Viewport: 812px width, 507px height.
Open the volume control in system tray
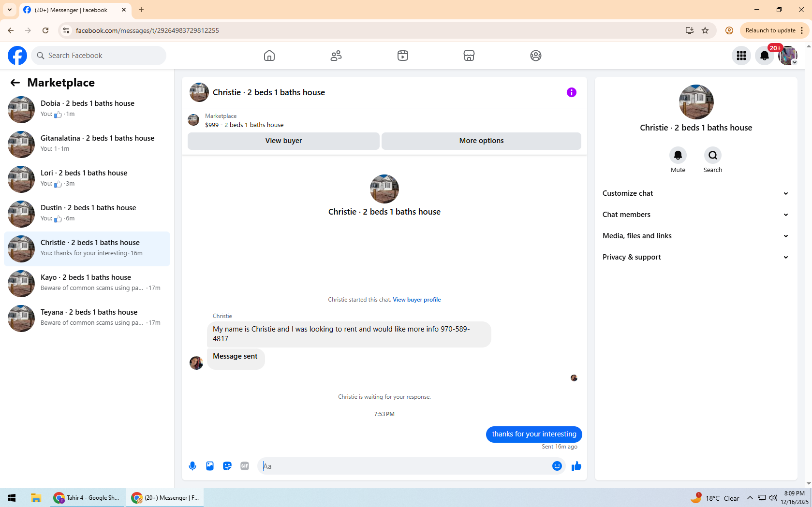tap(773, 498)
